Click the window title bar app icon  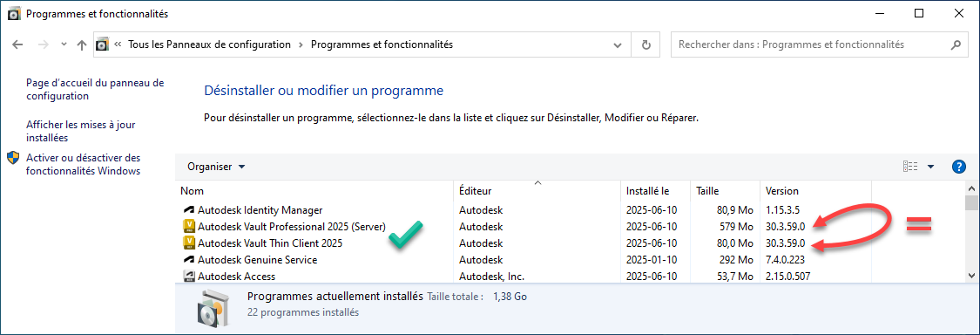point(14,13)
